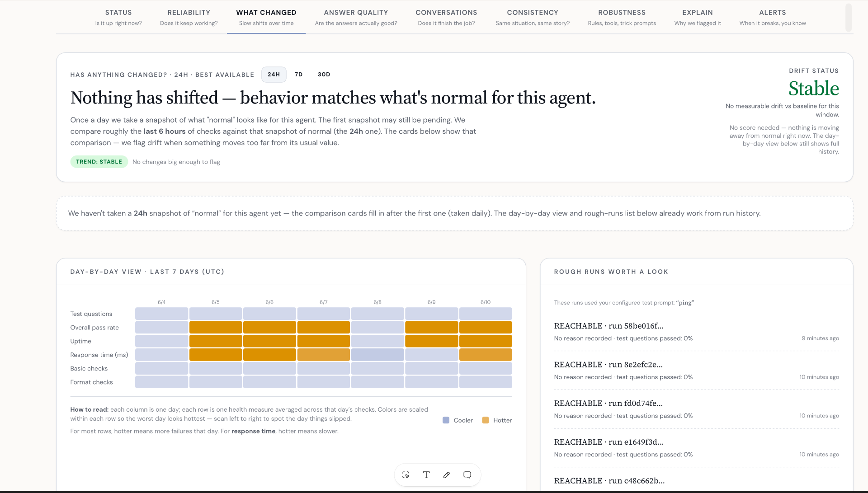
Task: Click the 'Response time (ms)' row label
Action: click(99, 355)
